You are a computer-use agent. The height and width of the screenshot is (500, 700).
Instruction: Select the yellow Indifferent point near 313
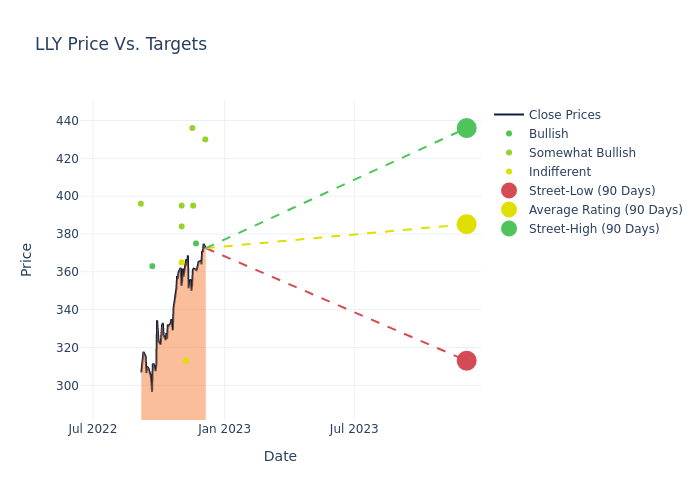pyautogui.click(x=186, y=361)
